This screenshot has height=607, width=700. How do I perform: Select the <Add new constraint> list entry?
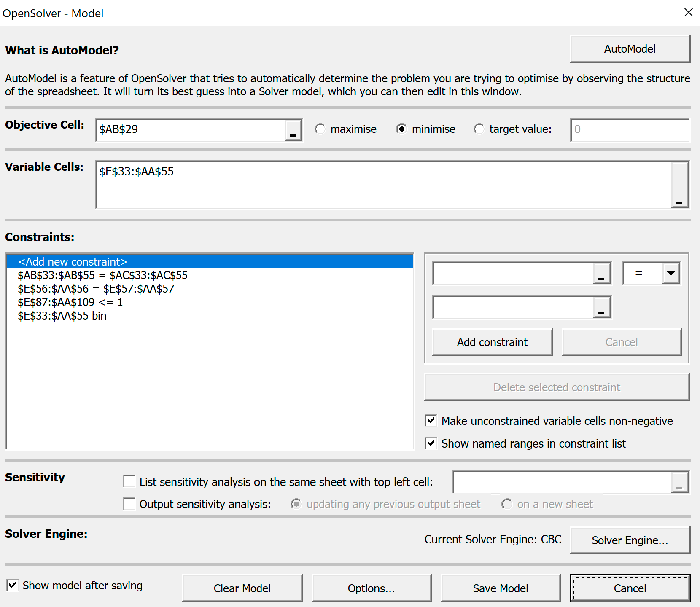(x=210, y=261)
